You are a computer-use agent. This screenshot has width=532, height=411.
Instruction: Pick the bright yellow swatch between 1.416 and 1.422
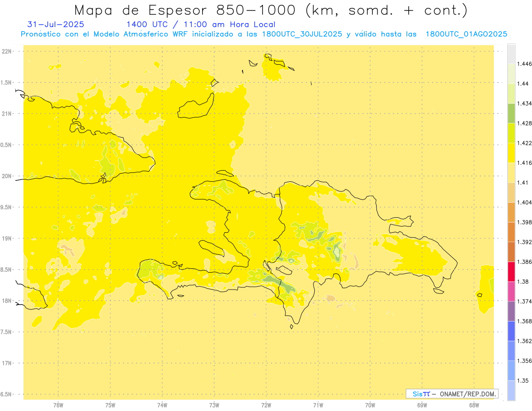[511, 153]
